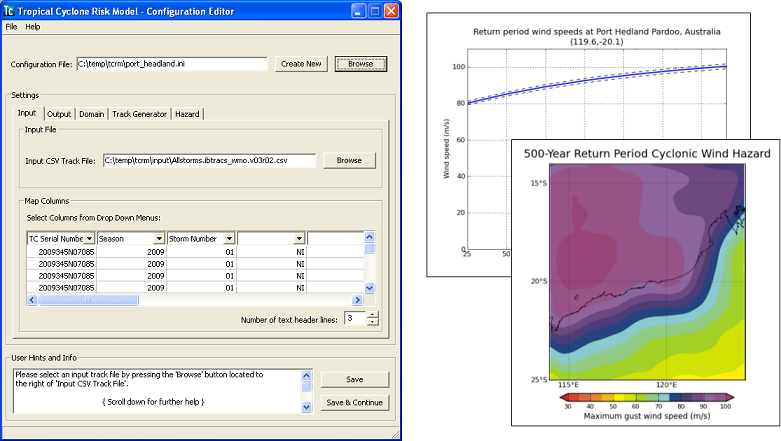Open the File menu
Screen dimensions: 781x441
[12, 26]
